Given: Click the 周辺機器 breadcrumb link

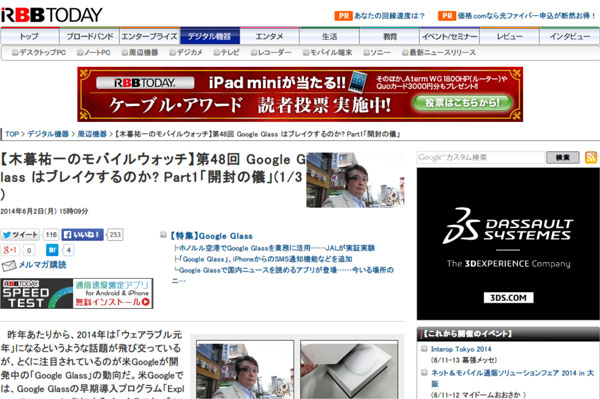Looking at the screenshot, I should tap(92, 134).
